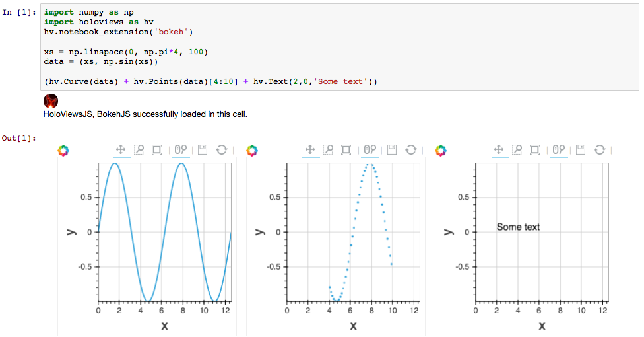644x337 pixels.
Task: Open Bokeh logo on the sine curve plot
Action: [63, 151]
